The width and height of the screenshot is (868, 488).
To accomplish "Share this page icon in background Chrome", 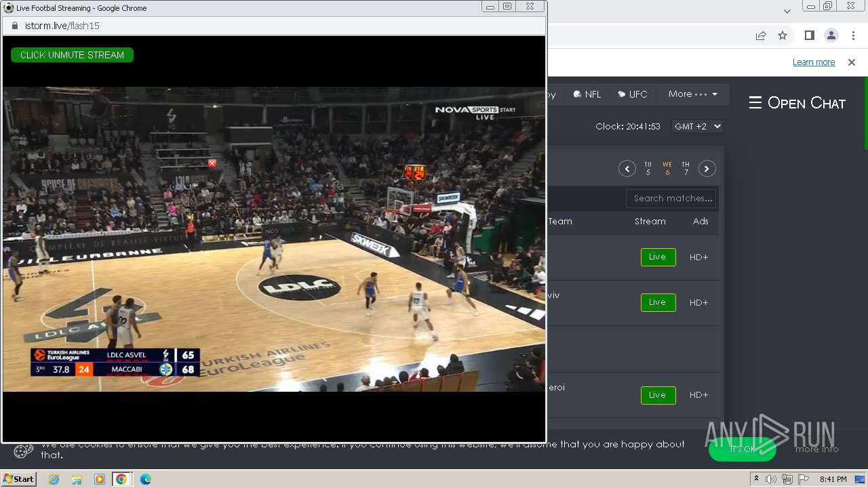I will pyautogui.click(x=761, y=35).
